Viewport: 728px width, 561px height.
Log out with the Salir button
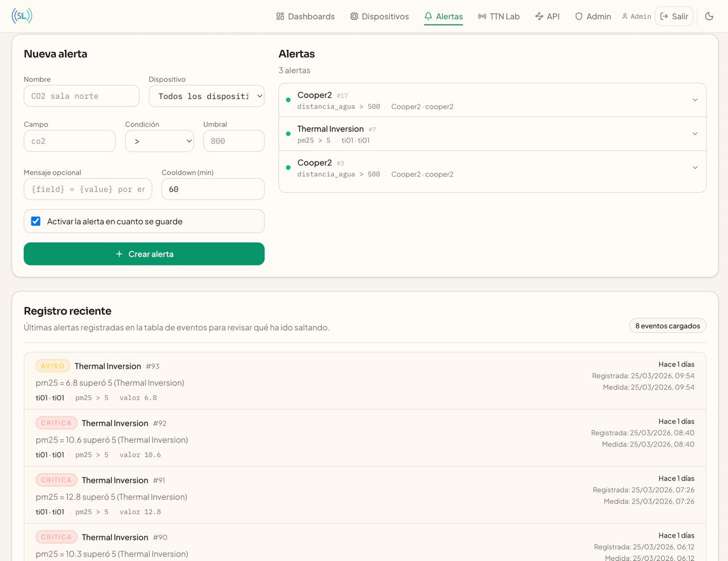pos(674,16)
